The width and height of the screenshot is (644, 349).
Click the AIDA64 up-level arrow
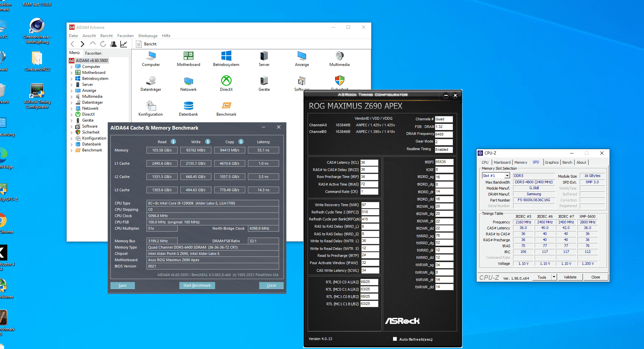(93, 44)
